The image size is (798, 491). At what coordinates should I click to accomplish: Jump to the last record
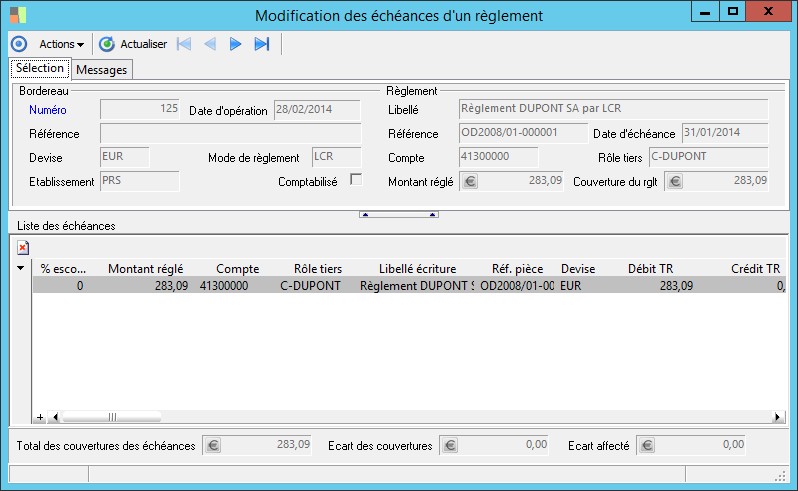[x=262, y=44]
